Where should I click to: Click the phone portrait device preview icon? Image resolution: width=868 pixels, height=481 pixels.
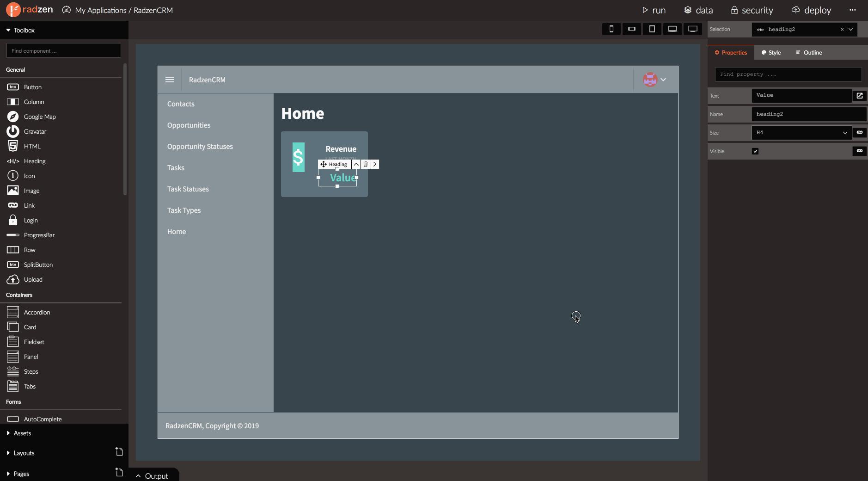pyautogui.click(x=611, y=29)
